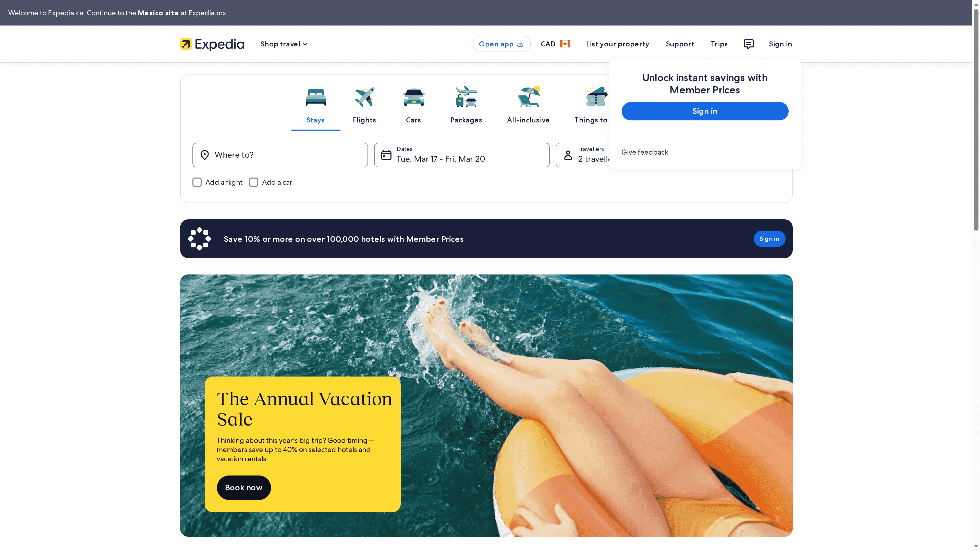Viewport: 980px width, 551px height.
Task: Select the Packages luggage icon
Action: [x=466, y=97]
